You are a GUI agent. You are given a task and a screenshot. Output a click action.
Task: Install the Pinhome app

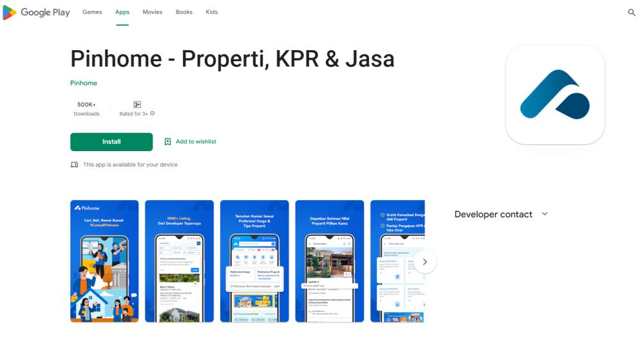coord(111,142)
